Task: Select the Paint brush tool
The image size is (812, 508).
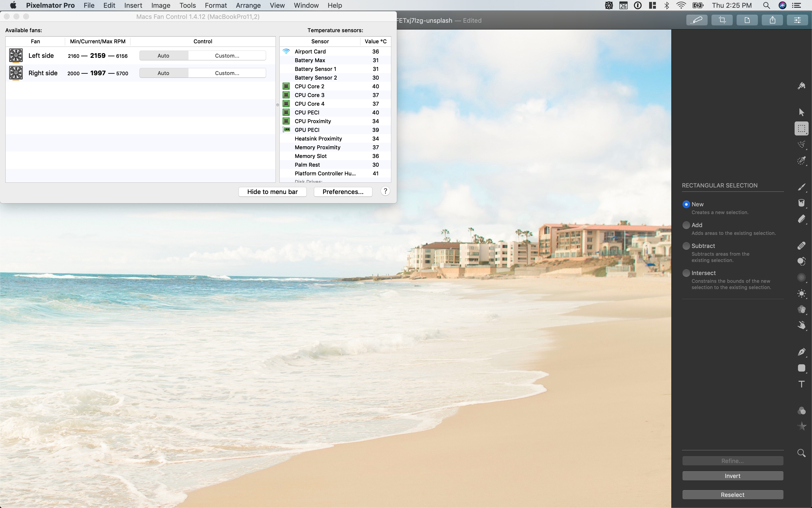Action: click(801, 187)
